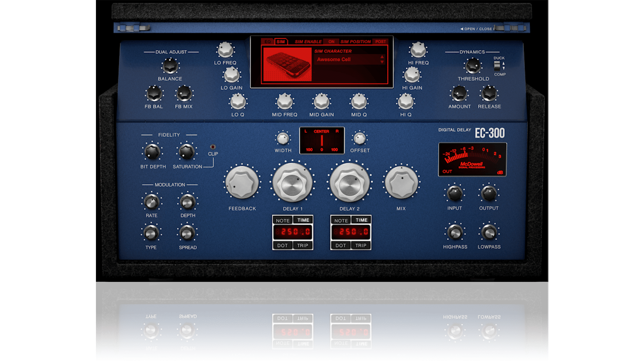Flip the Duck/Comp switch

click(497, 65)
